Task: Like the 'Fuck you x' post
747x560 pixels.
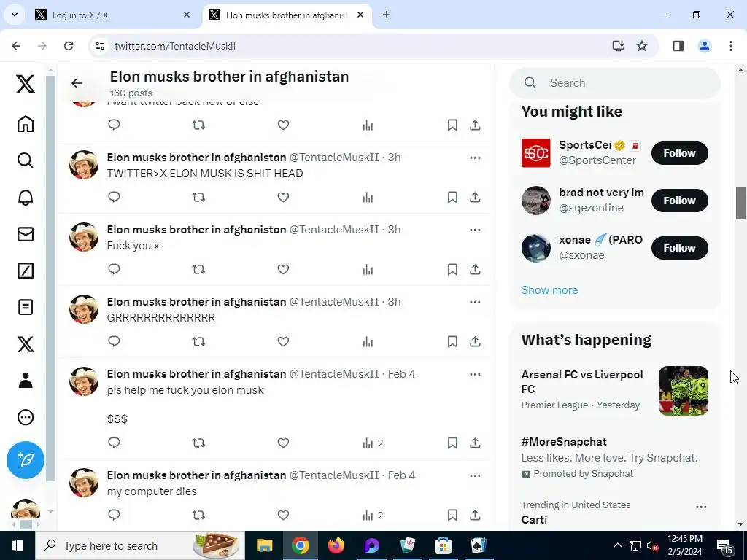Action: (x=283, y=270)
